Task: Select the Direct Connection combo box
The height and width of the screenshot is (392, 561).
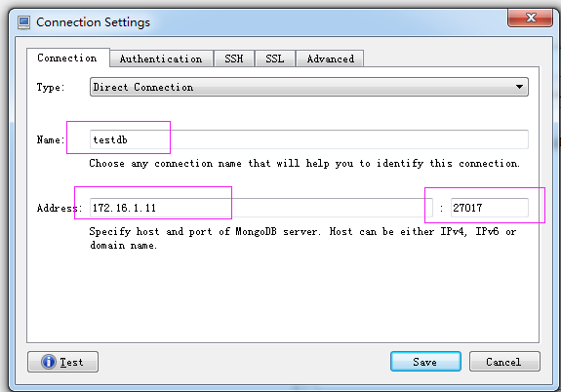Action: [x=309, y=87]
